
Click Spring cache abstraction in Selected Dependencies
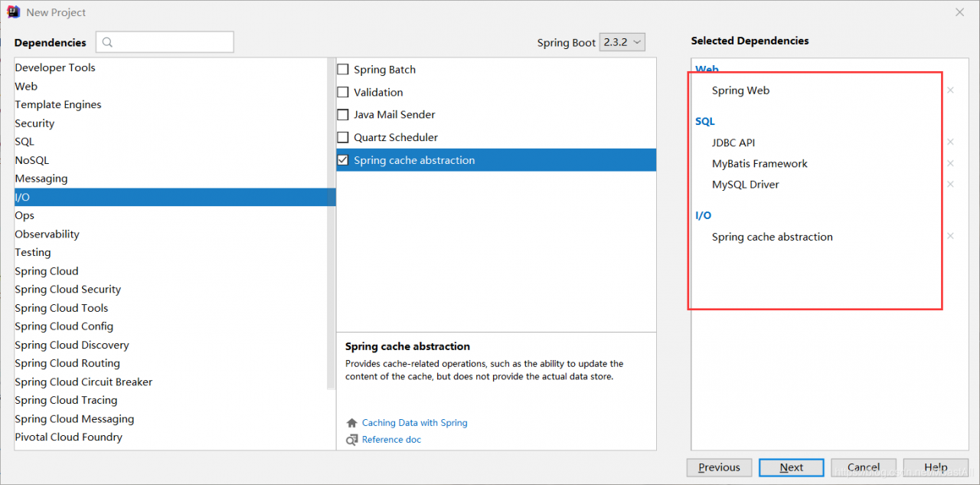coord(773,237)
